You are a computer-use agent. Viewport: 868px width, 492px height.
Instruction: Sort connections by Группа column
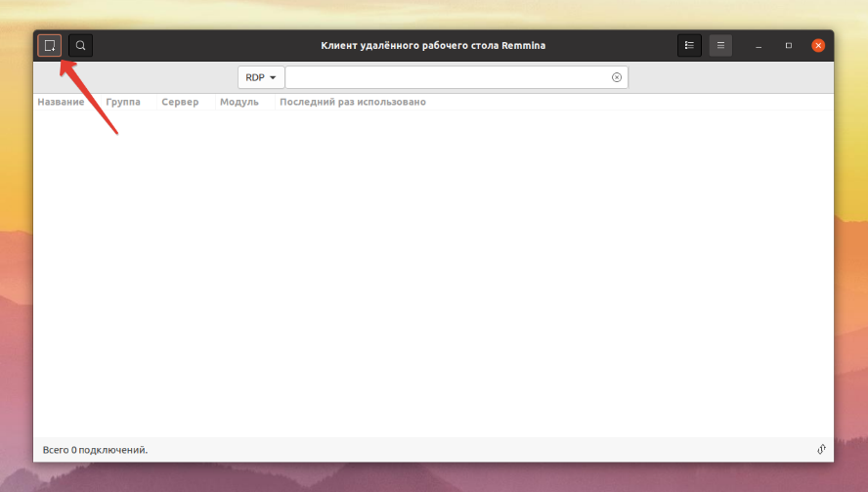(123, 102)
